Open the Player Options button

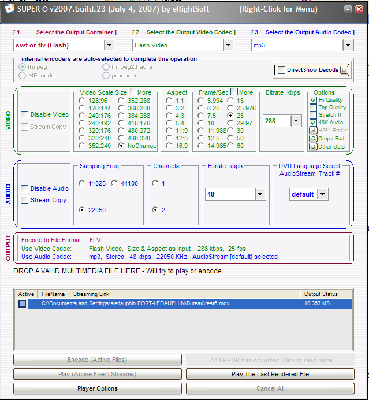(97, 389)
